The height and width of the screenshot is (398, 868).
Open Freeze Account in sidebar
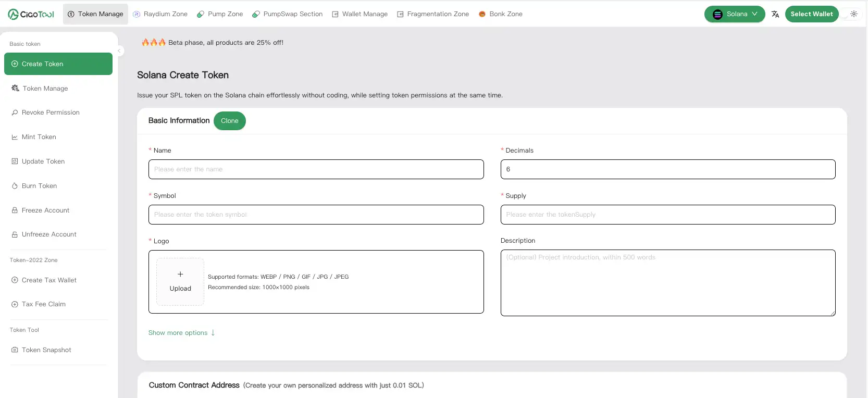[45, 210]
